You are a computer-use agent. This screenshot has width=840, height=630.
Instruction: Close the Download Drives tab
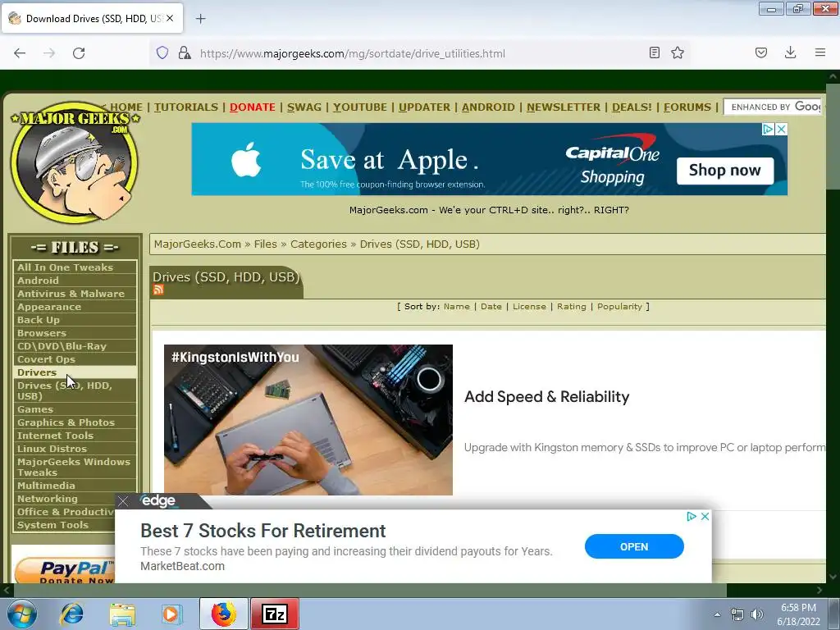[170, 18]
